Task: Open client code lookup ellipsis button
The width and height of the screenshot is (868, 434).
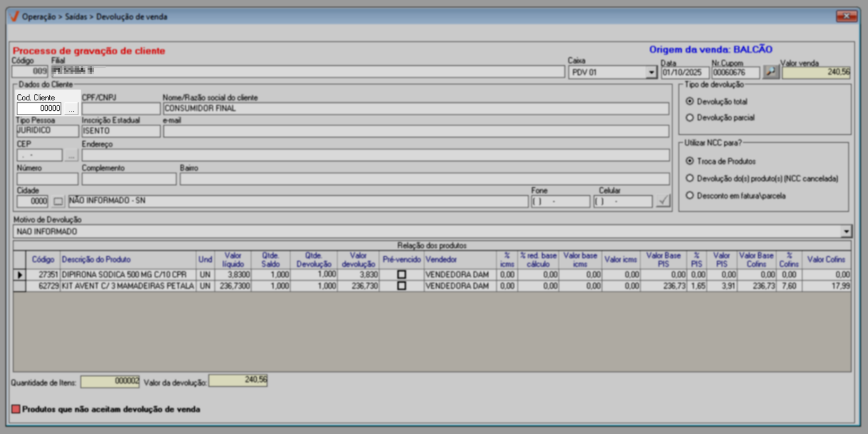Action: pos(71,109)
